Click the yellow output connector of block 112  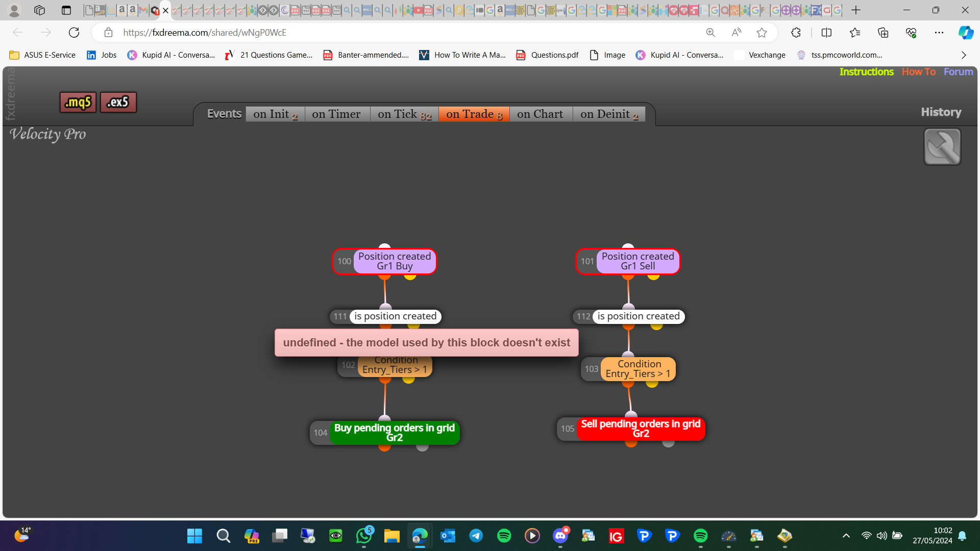click(656, 326)
